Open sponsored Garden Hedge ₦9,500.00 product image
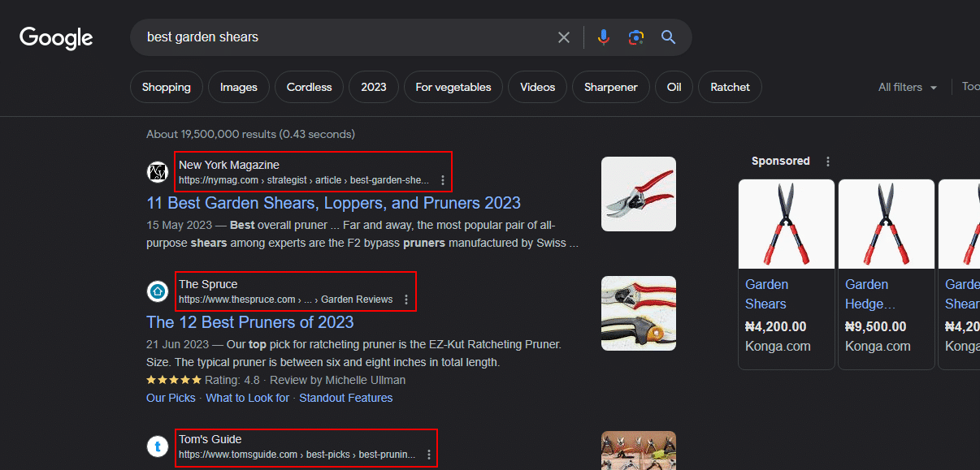The width and height of the screenshot is (980, 470). [x=887, y=224]
